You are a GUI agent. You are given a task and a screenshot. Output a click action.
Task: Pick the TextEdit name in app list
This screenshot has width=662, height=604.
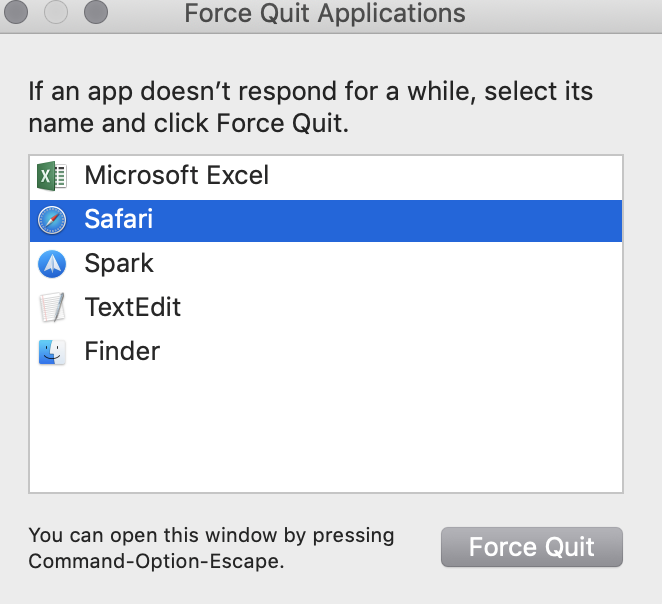132,308
